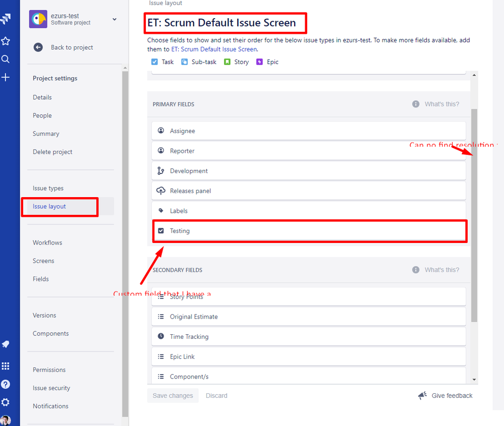This screenshot has width=504, height=426.
Task: Open Versions settings
Action: coord(44,315)
